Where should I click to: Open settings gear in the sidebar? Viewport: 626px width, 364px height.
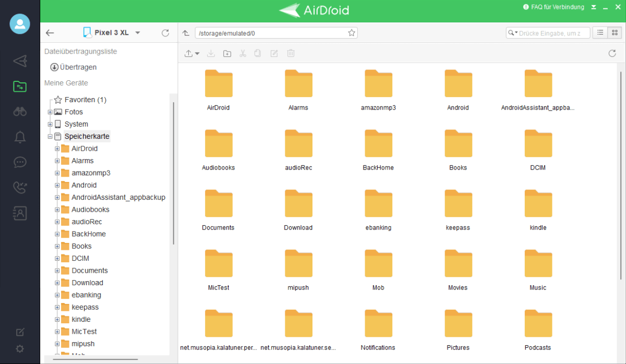point(20,349)
